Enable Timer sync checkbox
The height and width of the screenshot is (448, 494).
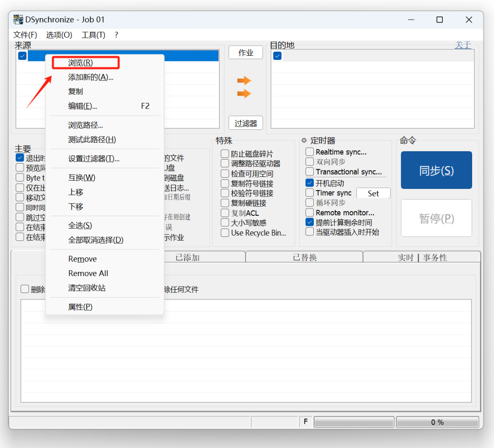[x=310, y=192]
